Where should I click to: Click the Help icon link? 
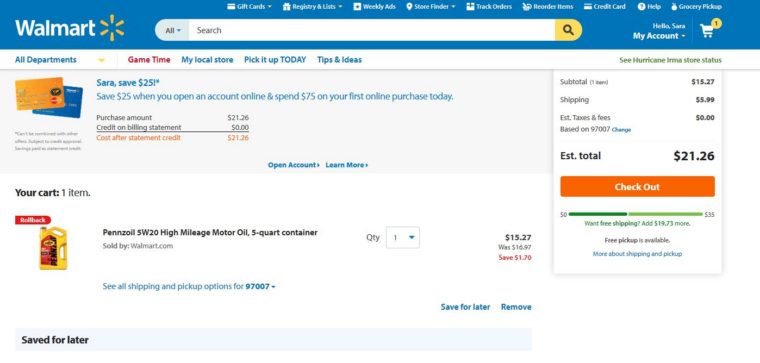649,7
